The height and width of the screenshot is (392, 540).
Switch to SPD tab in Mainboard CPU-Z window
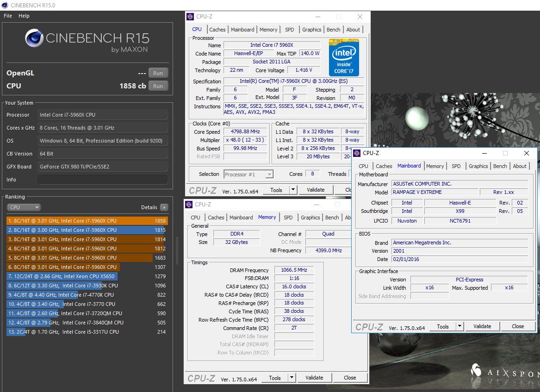pyautogui.click(x=456, y=166)
